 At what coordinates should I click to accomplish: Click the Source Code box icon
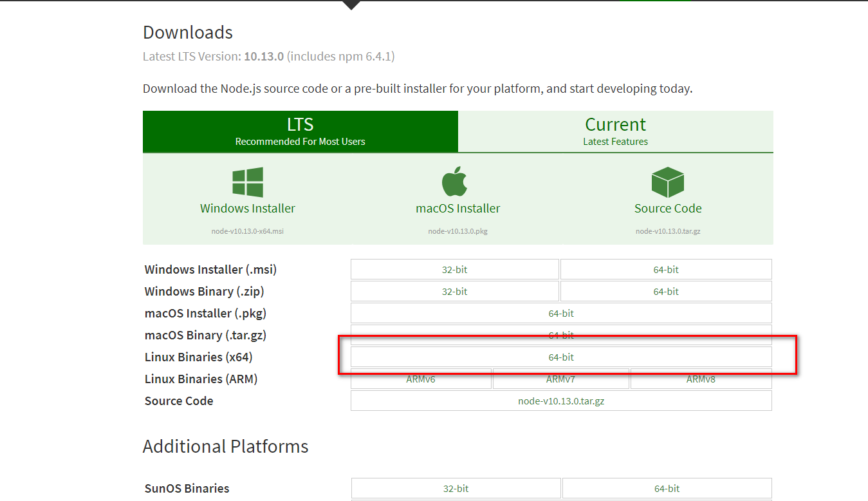[667, 182]
